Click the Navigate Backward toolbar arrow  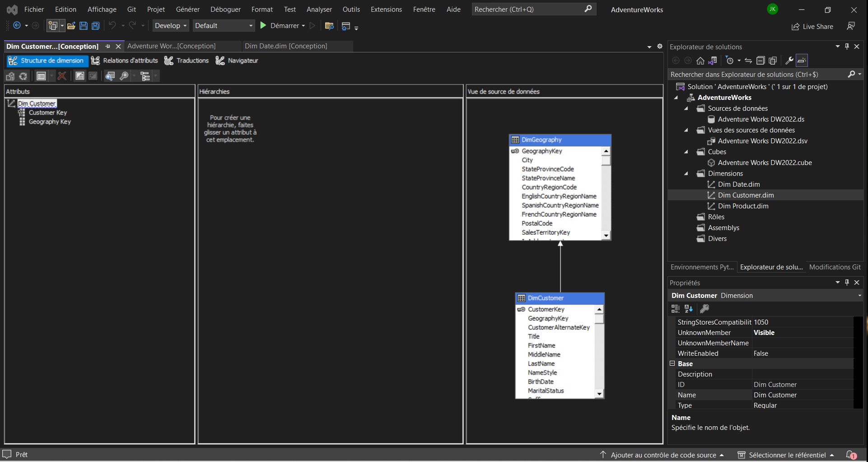(x=17, y=26)
